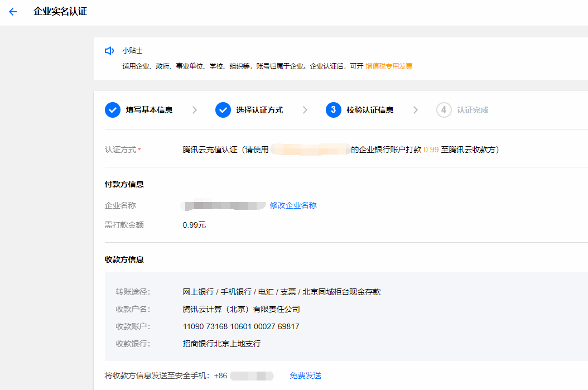Click 免费发送 to send payee info
Image resolution: width=588 pixels, height=390 pixels.
point(305,375)
